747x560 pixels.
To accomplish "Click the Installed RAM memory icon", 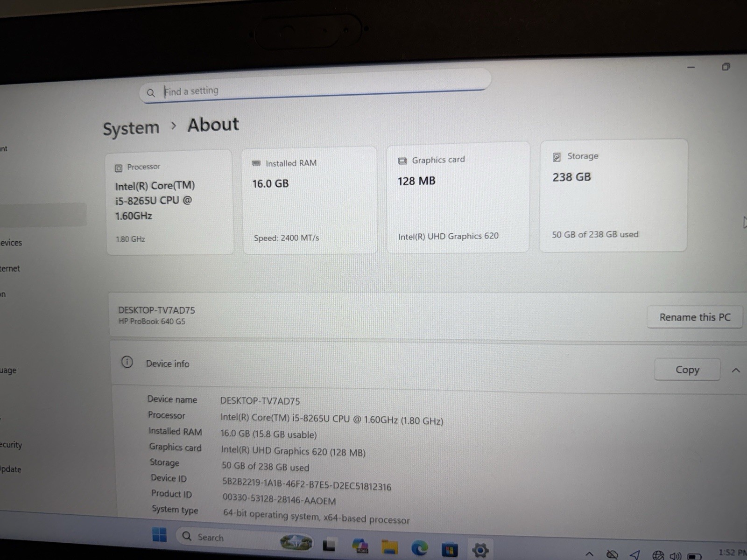I will pyautogui.click(x=256, y=163).
